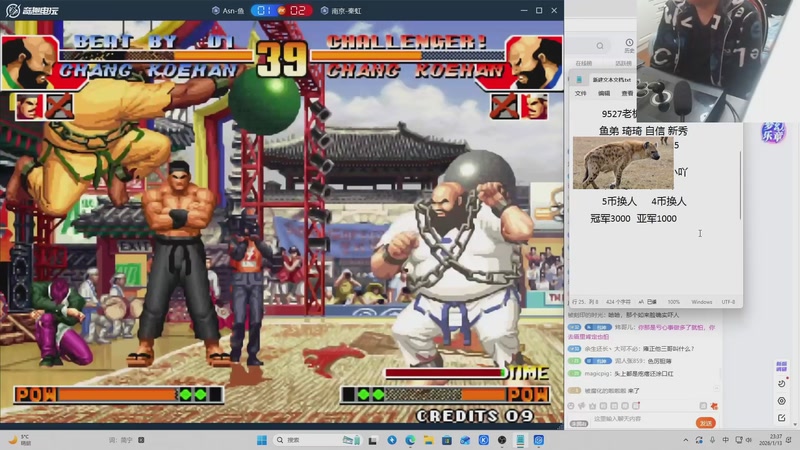Open the 文件 menu in Notepad

point(581,93)
